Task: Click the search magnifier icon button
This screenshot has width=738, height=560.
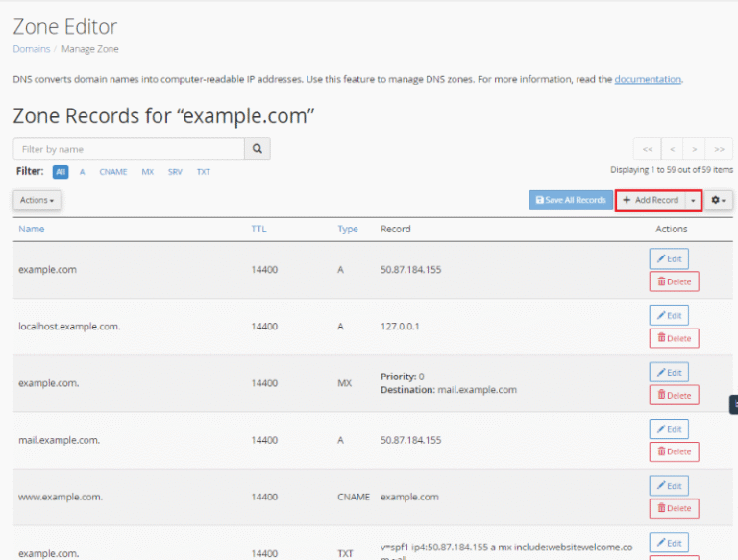Action: pyautogui.click(x=257, y=149)
